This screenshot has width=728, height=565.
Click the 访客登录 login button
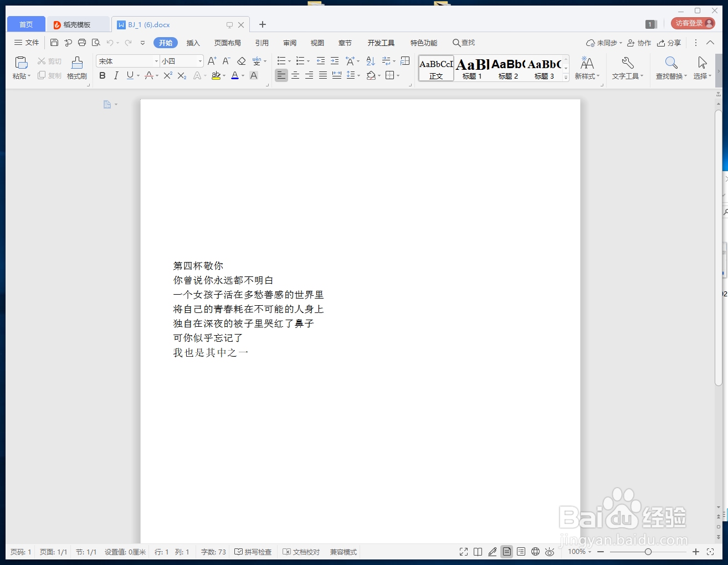click(x=692, y=23)
